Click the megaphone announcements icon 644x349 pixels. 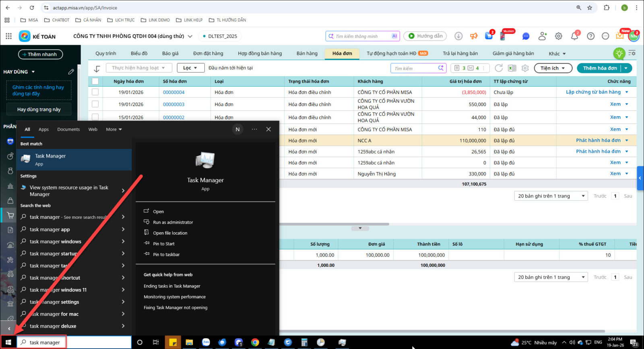coord(474,36)
